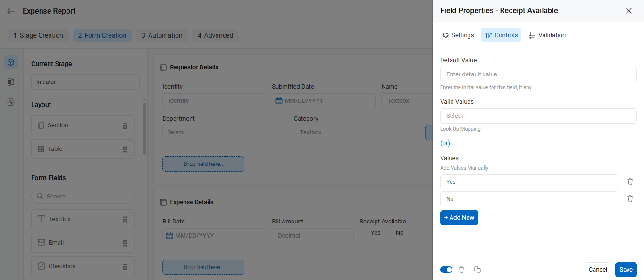
Task: Click the Default Value input field
Action: click(538, 74)
